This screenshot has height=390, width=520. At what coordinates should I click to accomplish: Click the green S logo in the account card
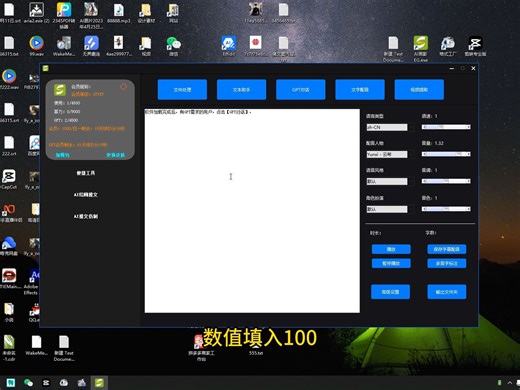(x=60, y=90)
